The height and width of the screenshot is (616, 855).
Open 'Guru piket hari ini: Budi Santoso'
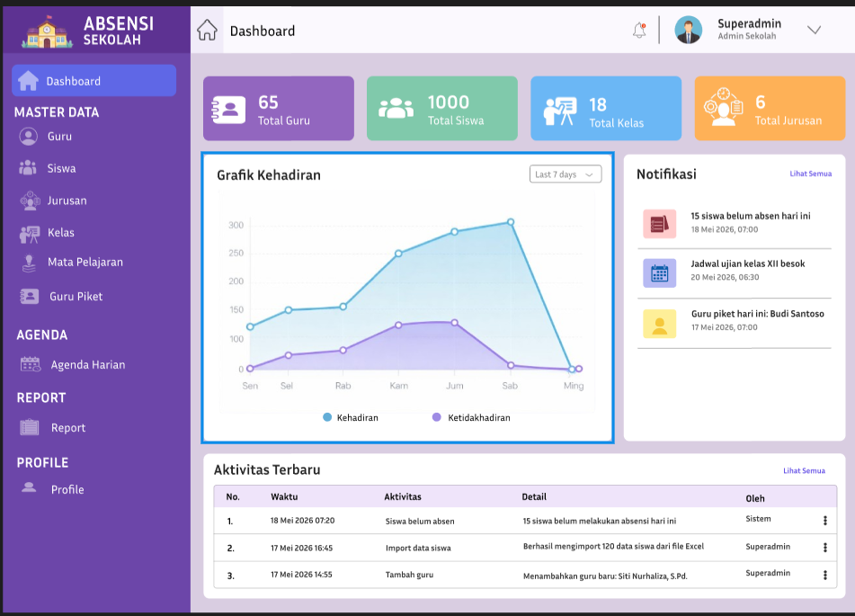[757, 314]
